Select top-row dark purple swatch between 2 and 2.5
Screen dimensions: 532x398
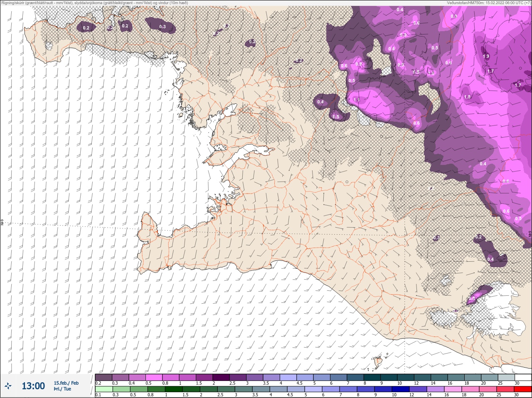click(221, 377)
